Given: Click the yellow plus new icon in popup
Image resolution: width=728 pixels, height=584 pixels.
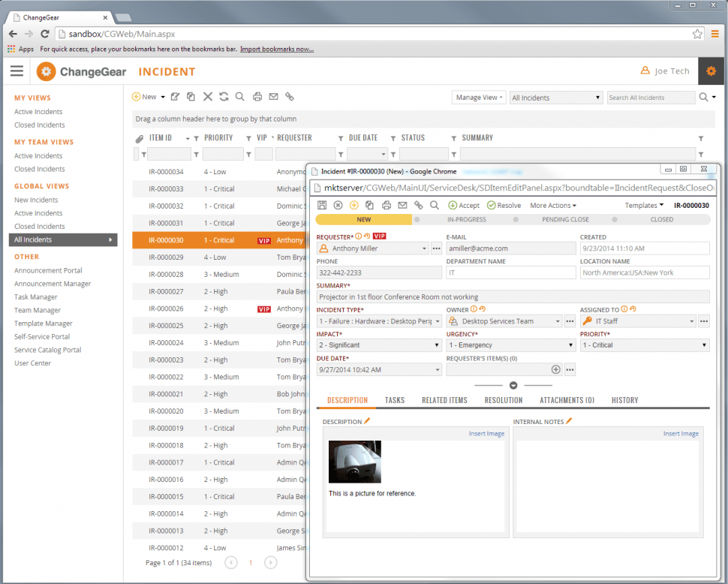Looking at the screenshot, I should [353, 205].
